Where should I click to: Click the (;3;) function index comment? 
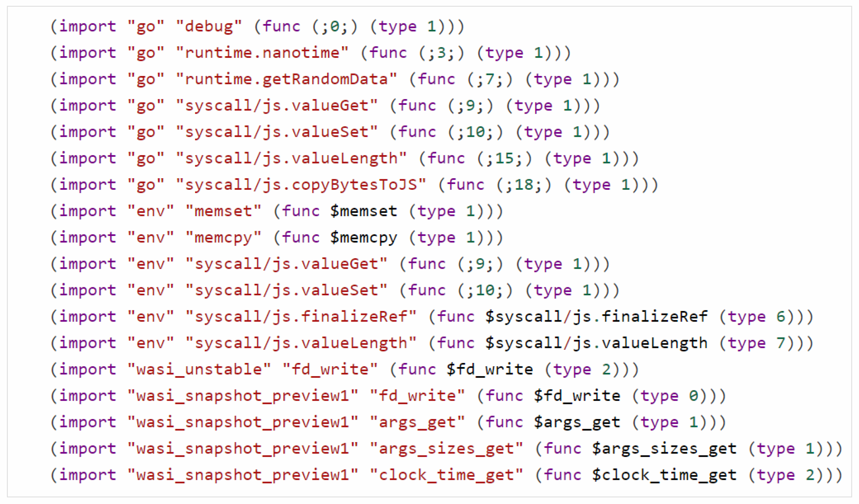pos(442,53)
